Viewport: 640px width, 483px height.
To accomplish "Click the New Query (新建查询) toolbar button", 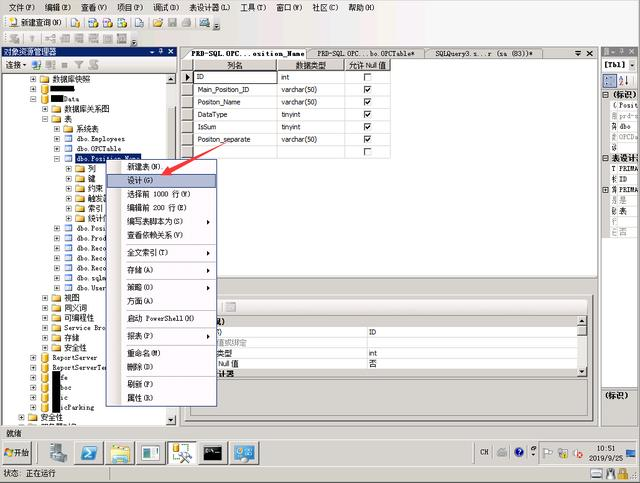I will click(35, 22).
